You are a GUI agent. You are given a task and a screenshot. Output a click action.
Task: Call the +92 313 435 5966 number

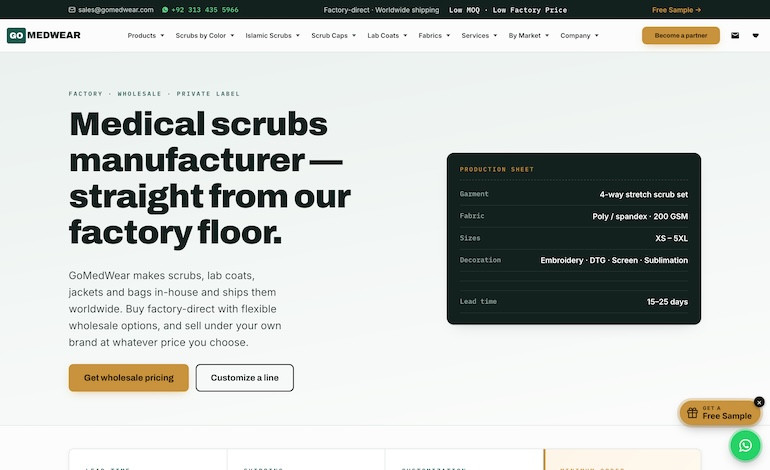(x=205, y=10)
